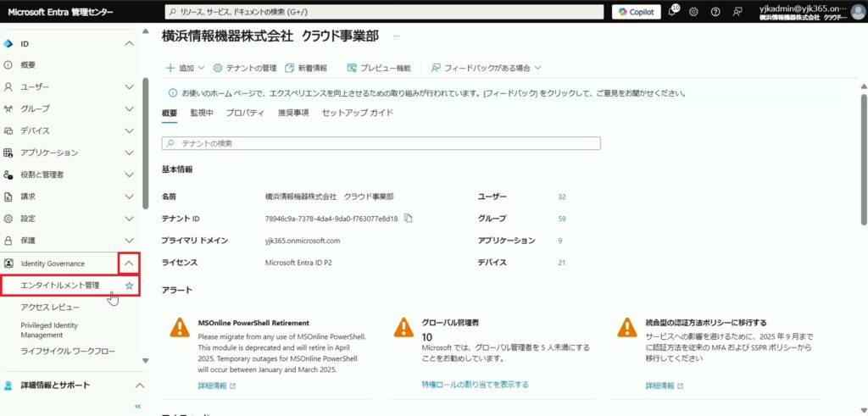Focus the resource search box at top

(384, 12)
